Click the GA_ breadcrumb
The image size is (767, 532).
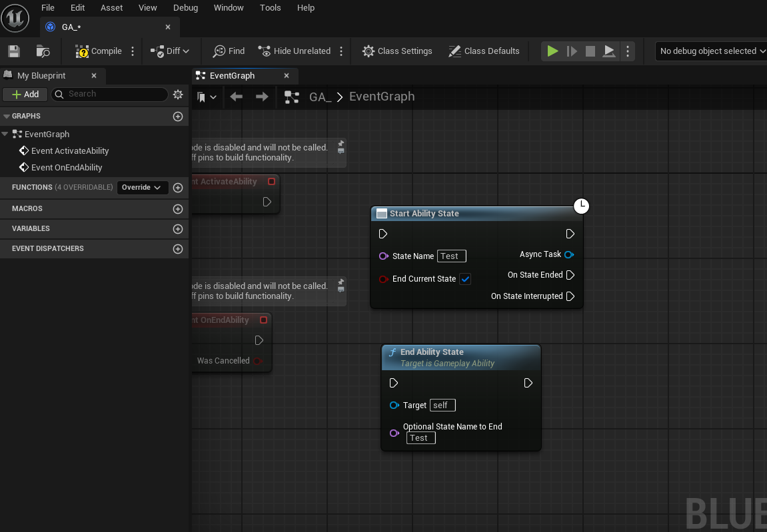coord(321,97)
